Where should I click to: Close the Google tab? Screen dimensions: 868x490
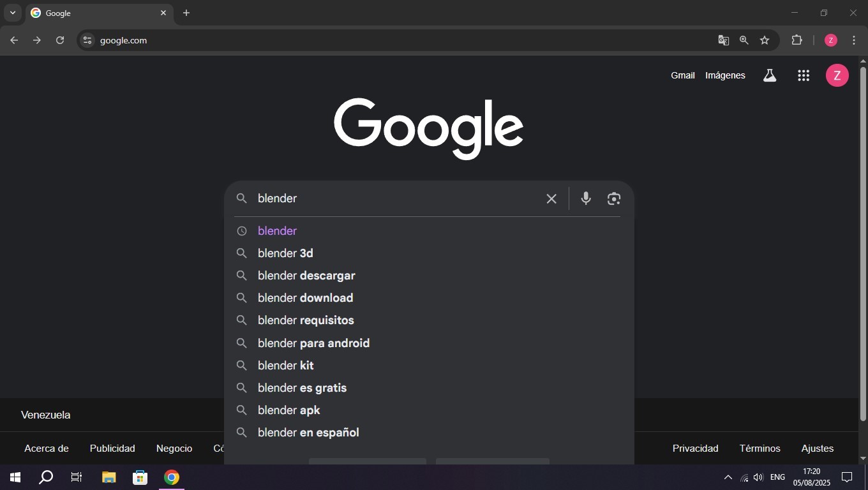point(163,13)
